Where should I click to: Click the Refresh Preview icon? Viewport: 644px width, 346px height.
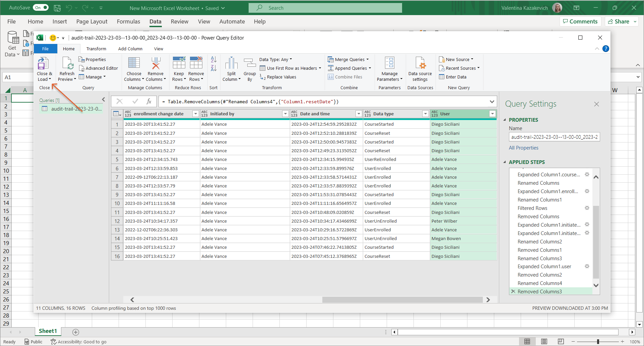[x=67, y=64]
